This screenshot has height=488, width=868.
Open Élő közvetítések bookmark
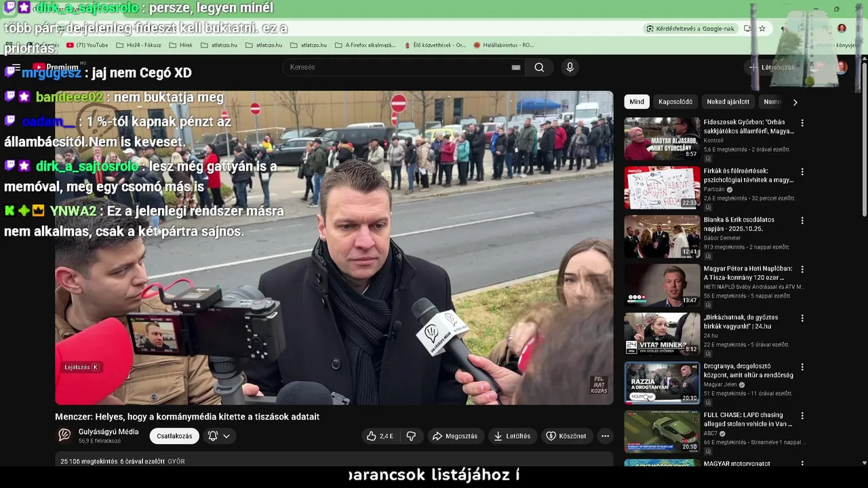[435, 45]
